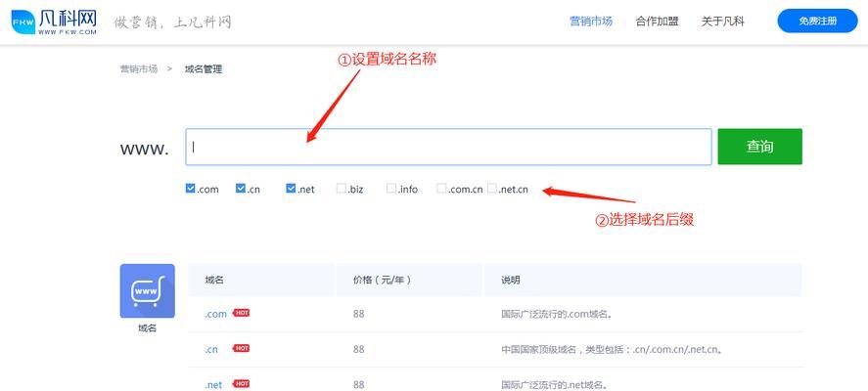Click the HOT badge beside .cn
The width and height of the screenshot is (868, 391).
(x=242, y=348)
